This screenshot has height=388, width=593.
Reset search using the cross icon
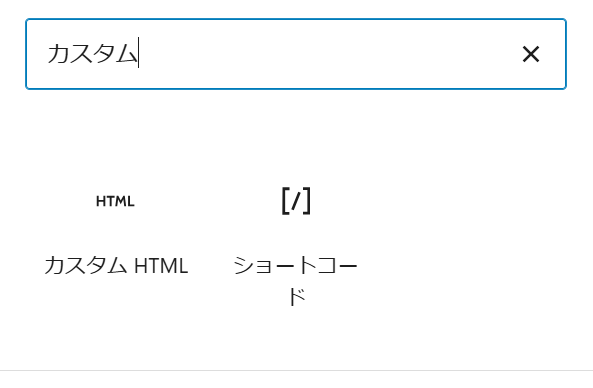[531, 54]
